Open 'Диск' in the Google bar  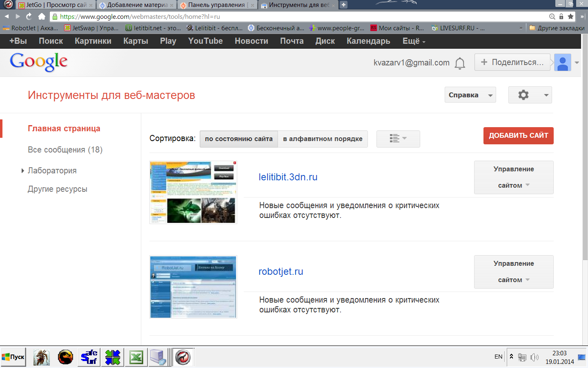325,41
